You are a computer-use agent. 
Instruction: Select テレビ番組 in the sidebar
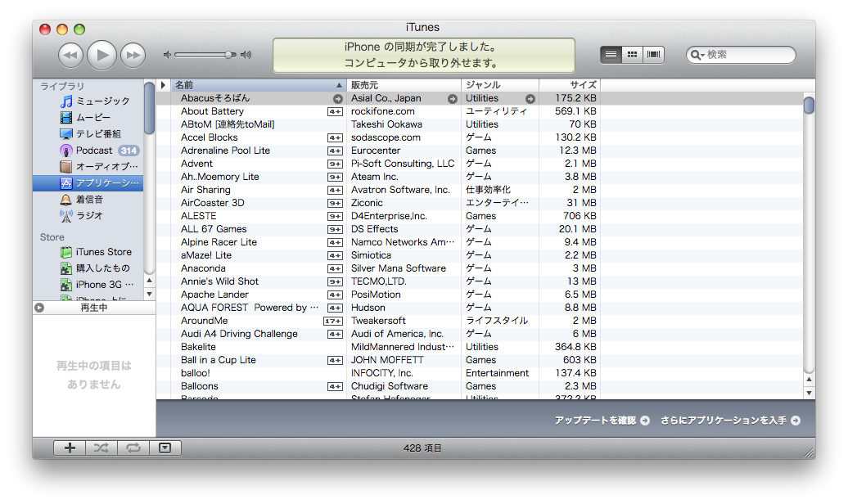(x=90, y=133)
